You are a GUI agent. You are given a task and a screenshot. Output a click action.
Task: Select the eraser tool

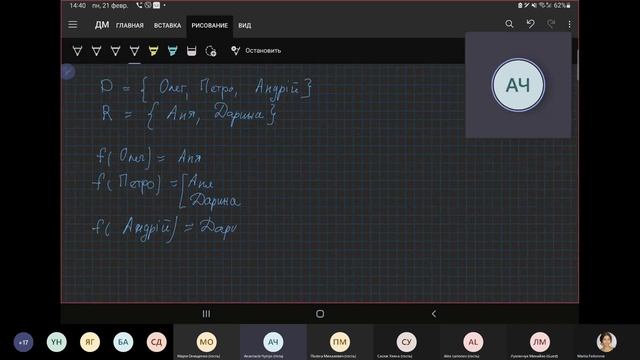(191, 51)
